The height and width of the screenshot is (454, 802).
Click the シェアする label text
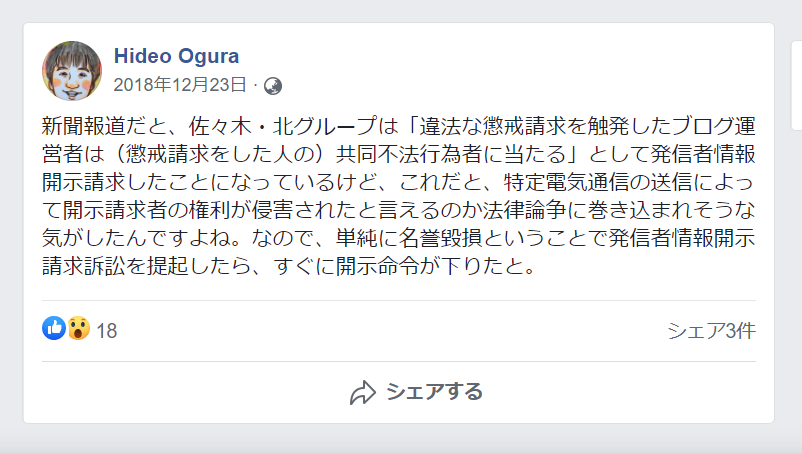click(x=434, y=391)
